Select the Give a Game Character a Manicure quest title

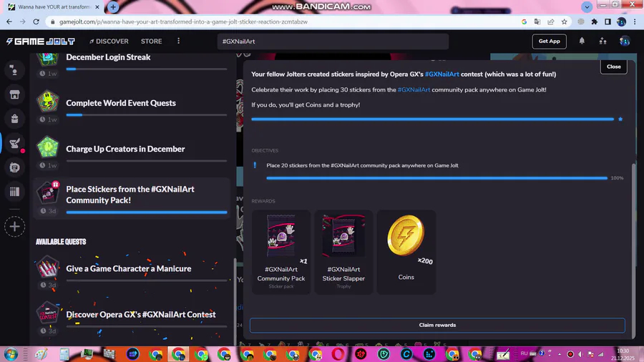pos(129,268)
